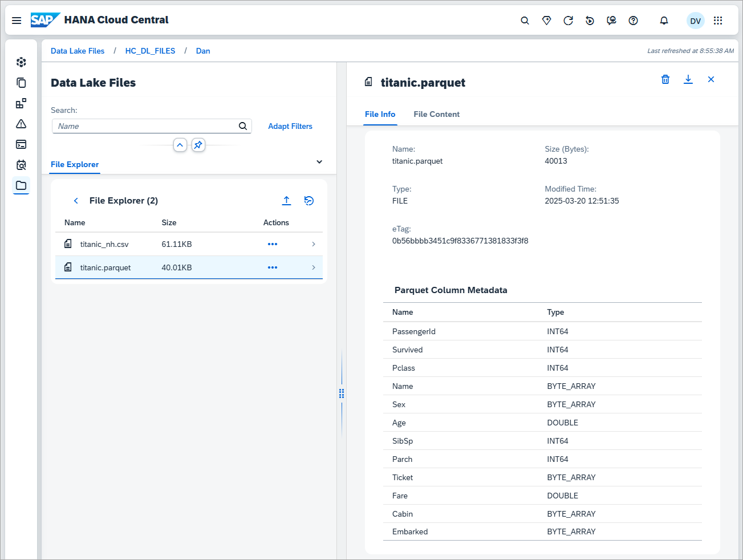
Task: Open the nine-dot product switcher grid
Action: tap(718, 21)
